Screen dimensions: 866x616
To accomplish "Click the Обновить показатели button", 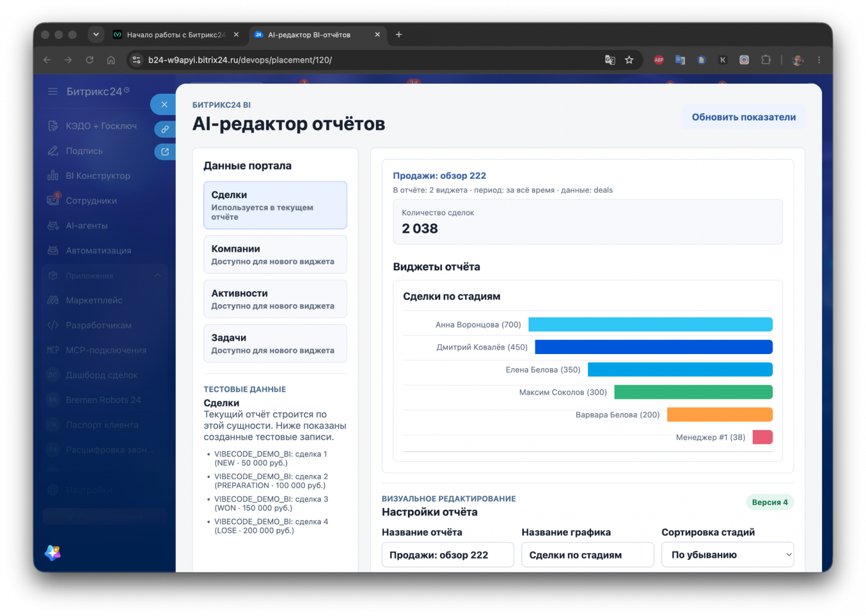I will click(x=744, y=117).
